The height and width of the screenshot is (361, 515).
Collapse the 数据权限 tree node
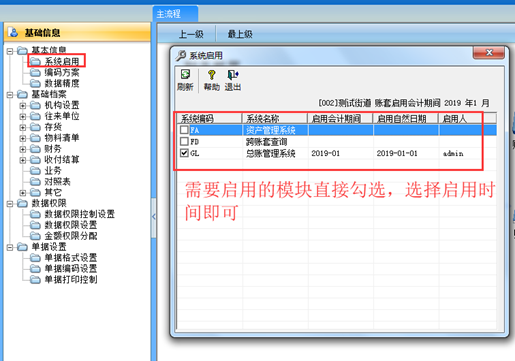[x=10, y=203]
